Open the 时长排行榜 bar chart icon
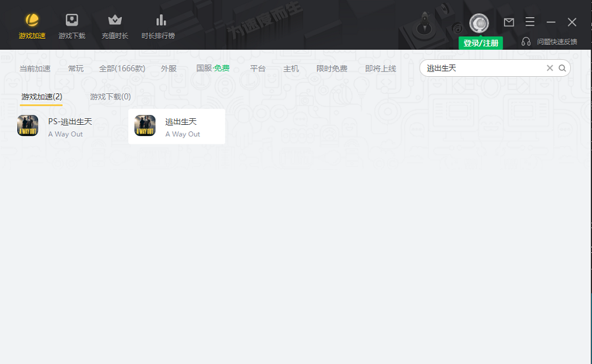The width and height of the screenshot is (592, 364). 161,20
